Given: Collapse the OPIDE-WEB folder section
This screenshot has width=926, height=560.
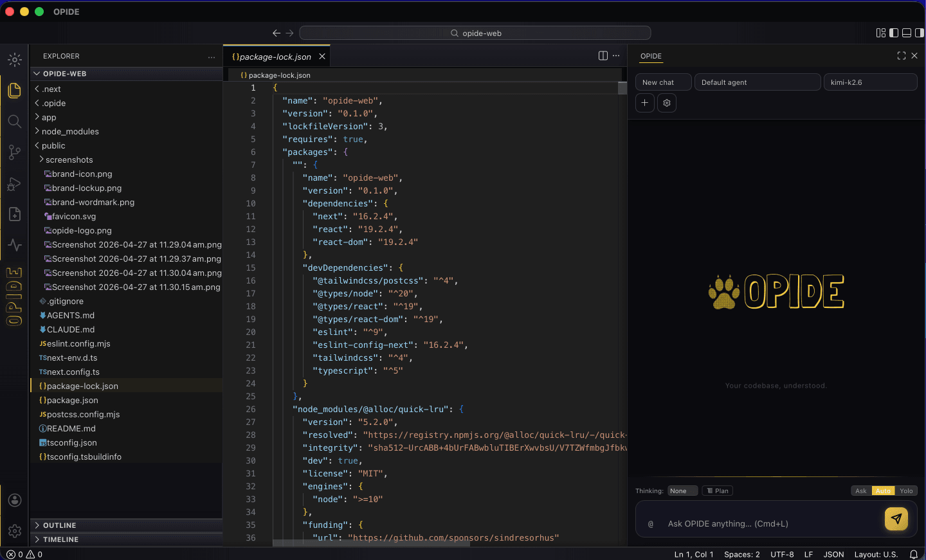Looking at the screenshot, I should pos(126,73).
